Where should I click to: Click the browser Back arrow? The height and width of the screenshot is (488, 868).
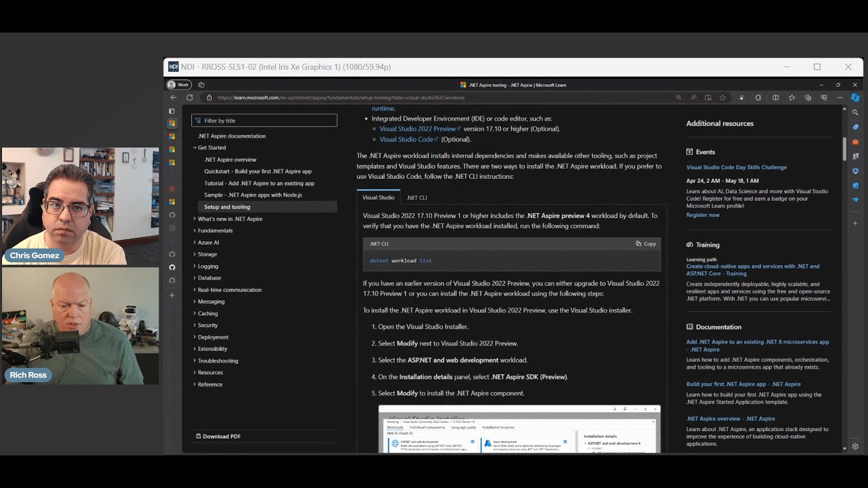point(173,98)
